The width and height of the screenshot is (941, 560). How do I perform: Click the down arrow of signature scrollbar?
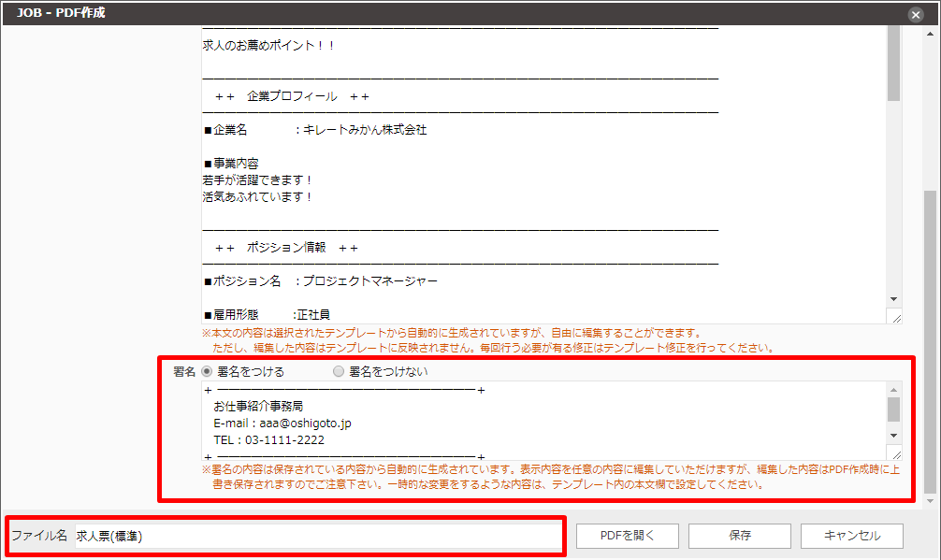pyautogui.click(x=894, y=436)
